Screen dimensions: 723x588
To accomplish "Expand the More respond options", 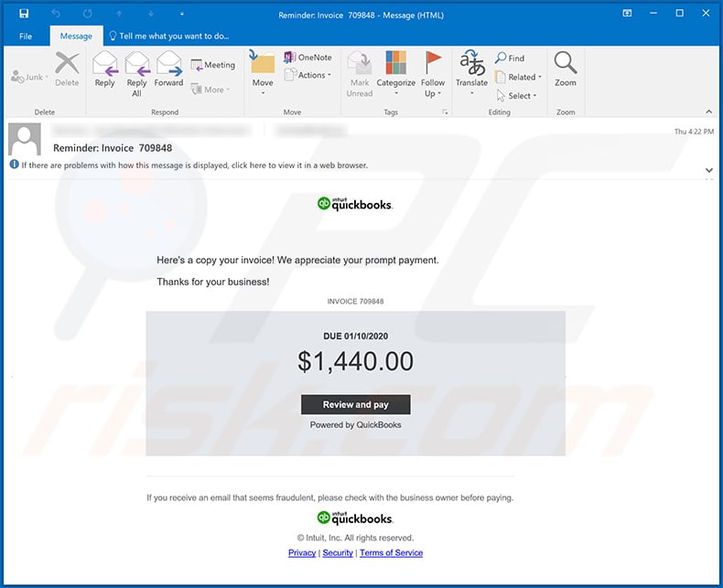I will tap(210, 90).
